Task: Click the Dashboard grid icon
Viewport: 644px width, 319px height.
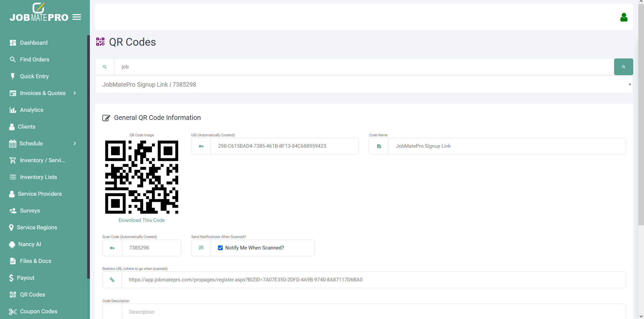Action: tap(13, 43)
